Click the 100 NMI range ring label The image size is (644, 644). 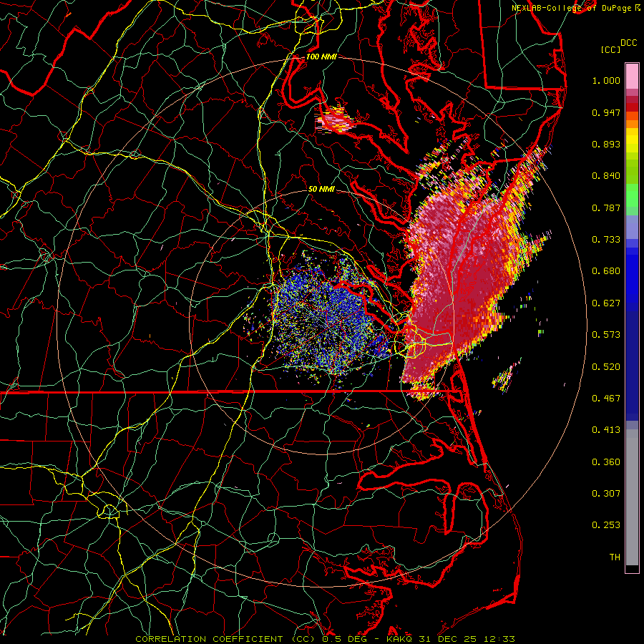(x=321, y=57)
